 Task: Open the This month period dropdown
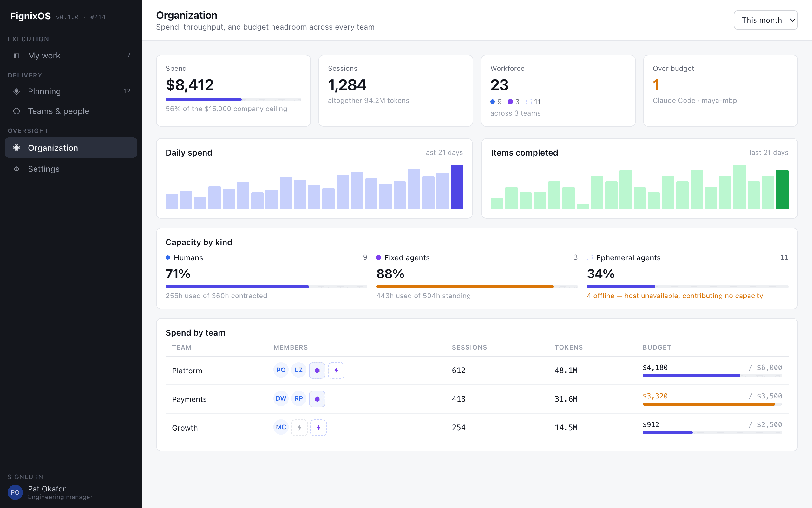[765, 20]
